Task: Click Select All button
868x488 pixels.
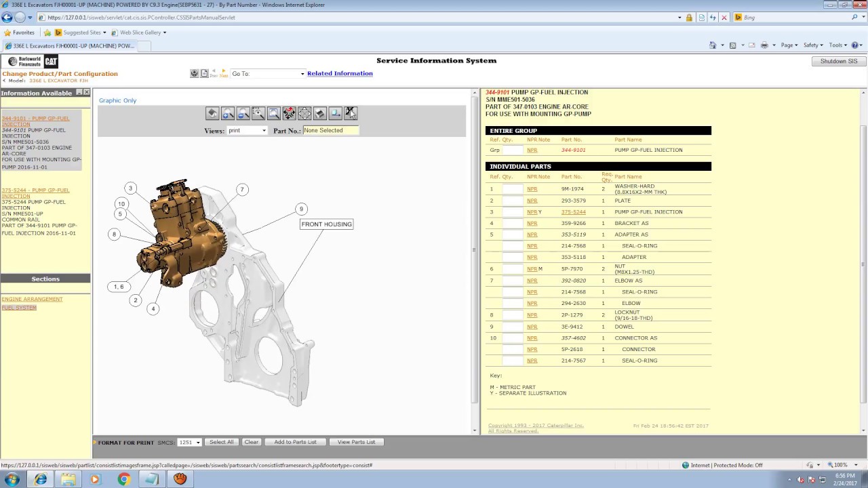Action: (x=222, y=442)
